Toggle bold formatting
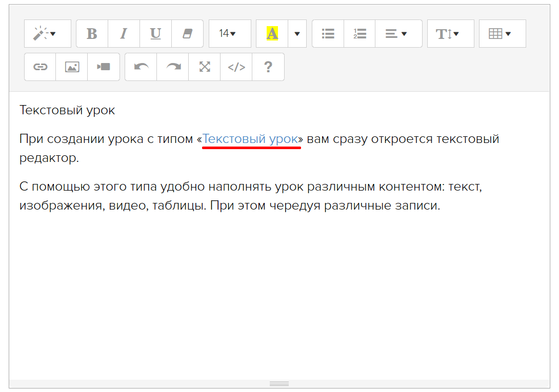The image size is (559, 392). (x=92, y=34)
